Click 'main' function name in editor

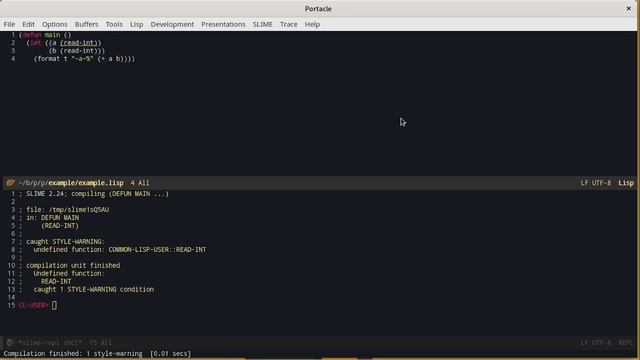52,35
